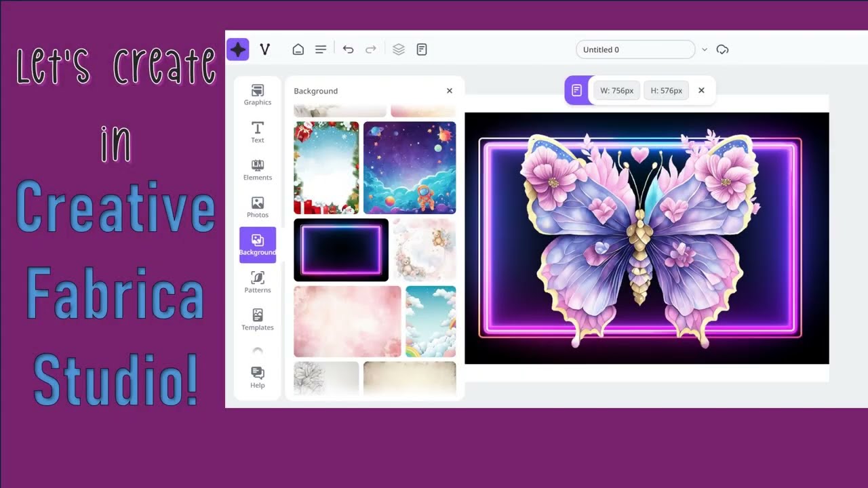The height and width of the screenshot is (488, 868).
Task: Choose the neon purple frame background thumbnail
Action: pos(341,250)
